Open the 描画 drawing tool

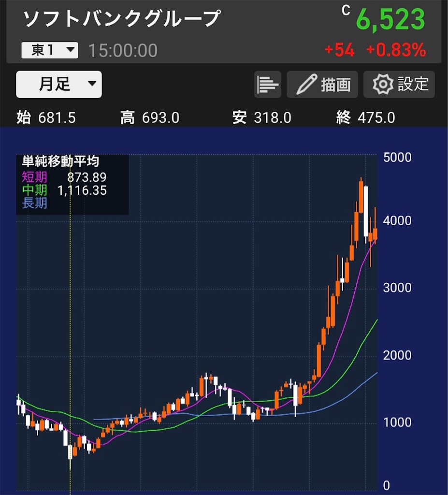pyautogui.click(x=322, y=85)
